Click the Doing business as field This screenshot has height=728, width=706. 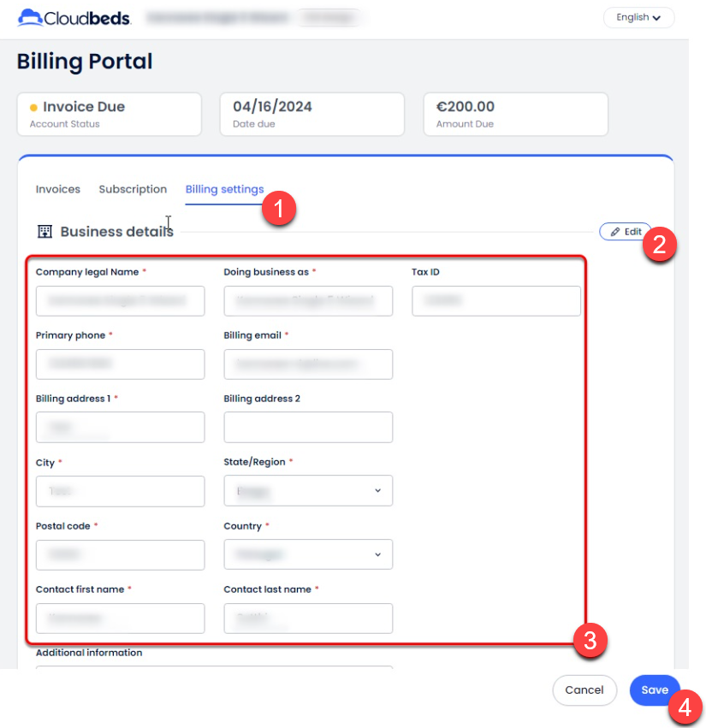(308, 301)
